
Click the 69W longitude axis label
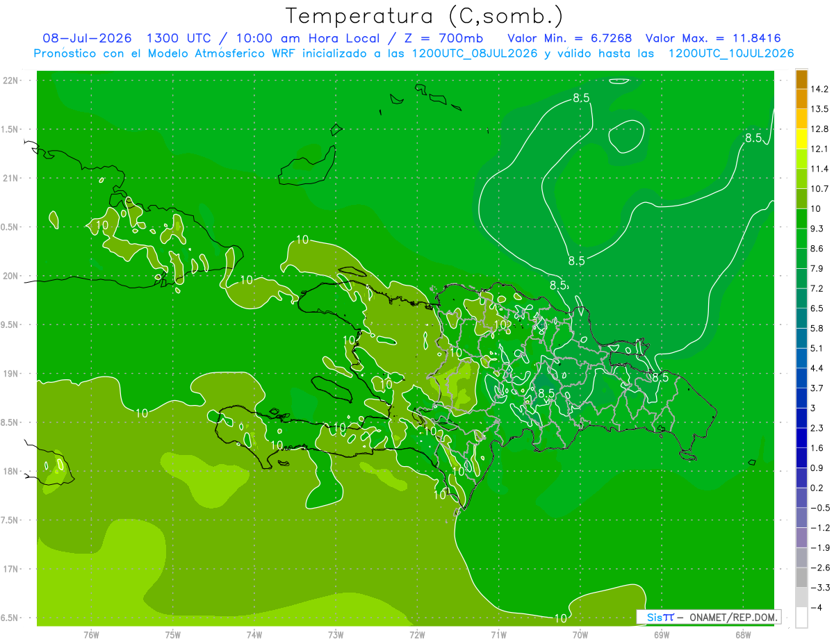tap(661, 635)
